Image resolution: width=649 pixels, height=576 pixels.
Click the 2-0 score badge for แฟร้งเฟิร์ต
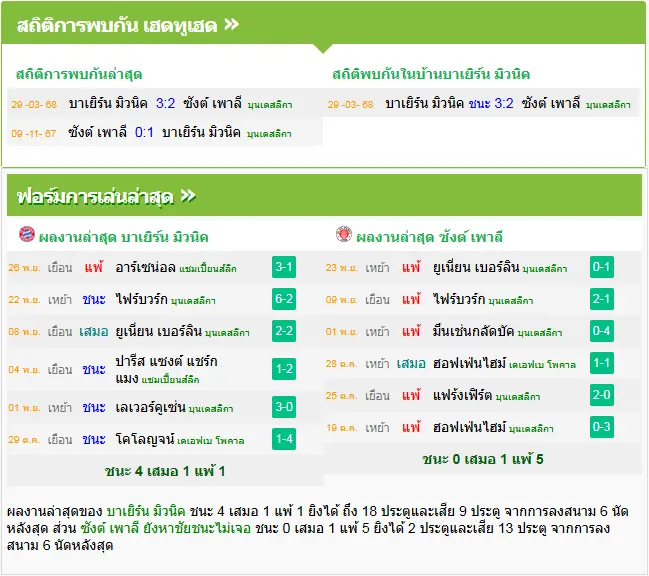coord(601,395)
